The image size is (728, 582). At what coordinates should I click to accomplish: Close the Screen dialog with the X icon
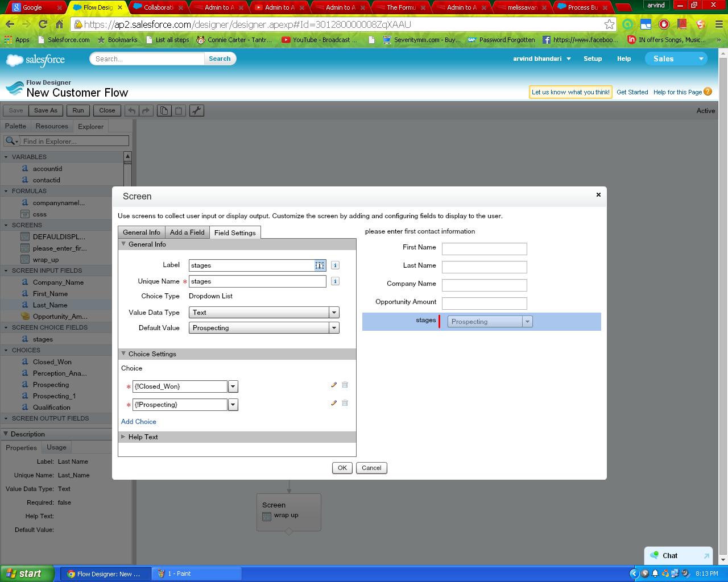click(598, 195)
